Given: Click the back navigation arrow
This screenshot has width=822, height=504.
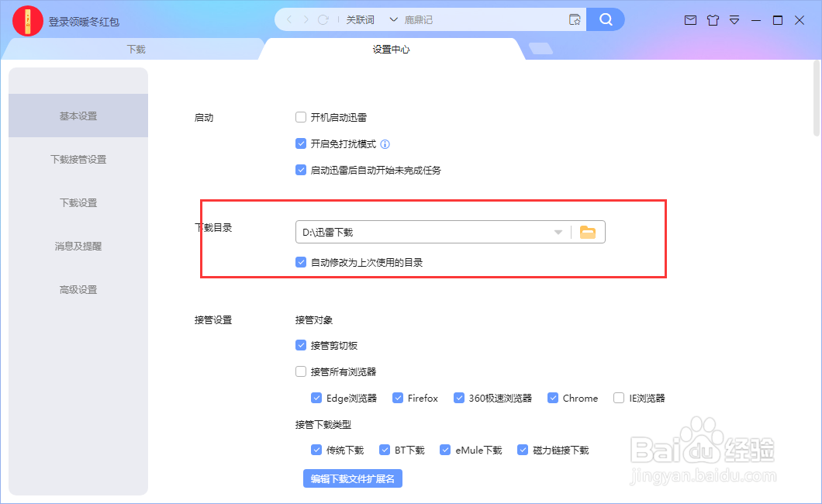Looking at the screenshot, I should [289, 20].
